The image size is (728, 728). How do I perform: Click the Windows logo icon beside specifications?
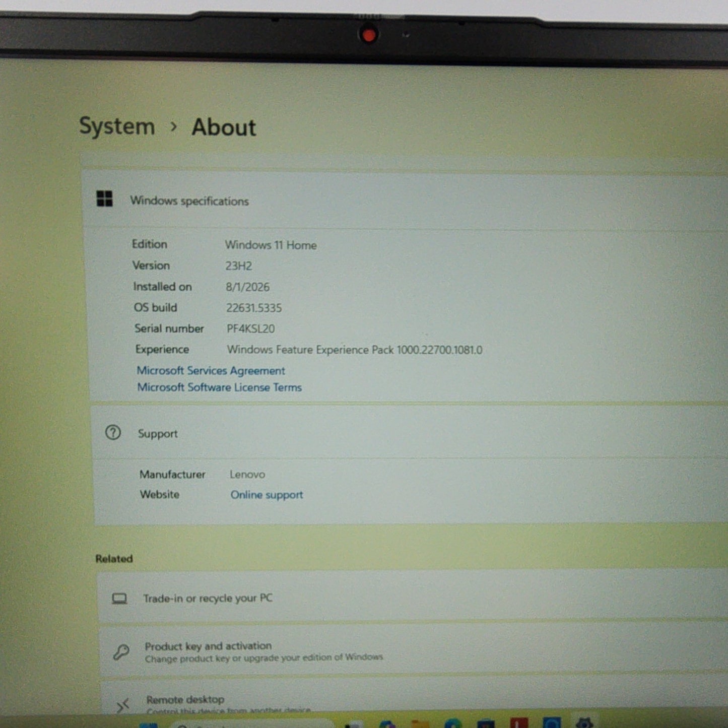click(x=104, y=198)
